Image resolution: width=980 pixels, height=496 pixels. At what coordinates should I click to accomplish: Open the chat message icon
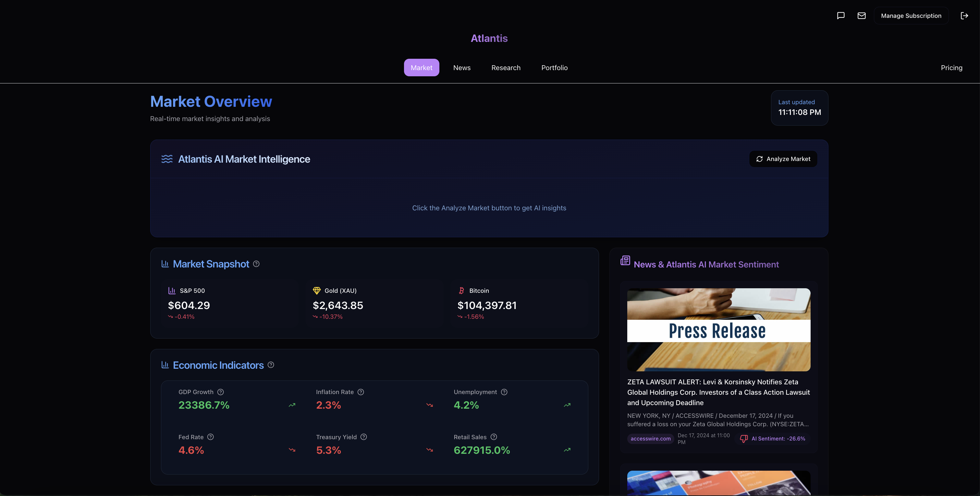tap(841, 16)
